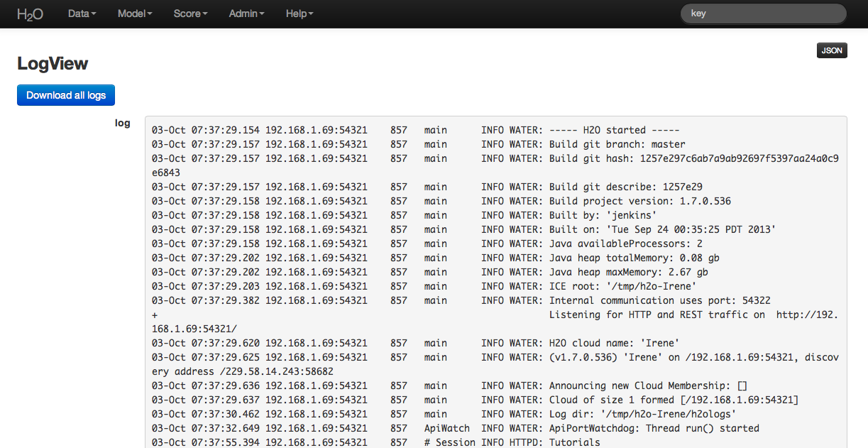Screen dimensions: 868x448
Task: Select the Data menu in the navbar
Action: coord(81,13)
